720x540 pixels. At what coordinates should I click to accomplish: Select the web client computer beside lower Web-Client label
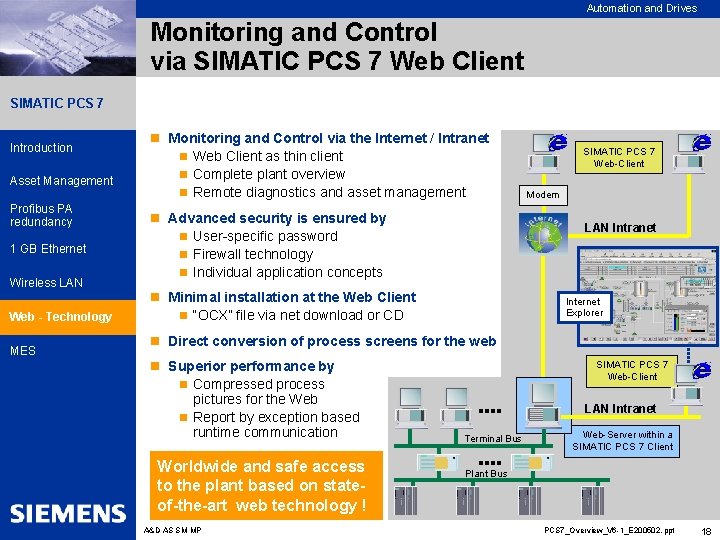[690, 384]
